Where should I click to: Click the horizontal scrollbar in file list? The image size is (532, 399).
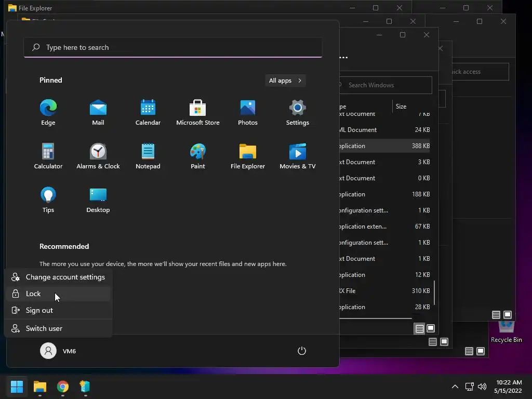click(x=376, y=318)
